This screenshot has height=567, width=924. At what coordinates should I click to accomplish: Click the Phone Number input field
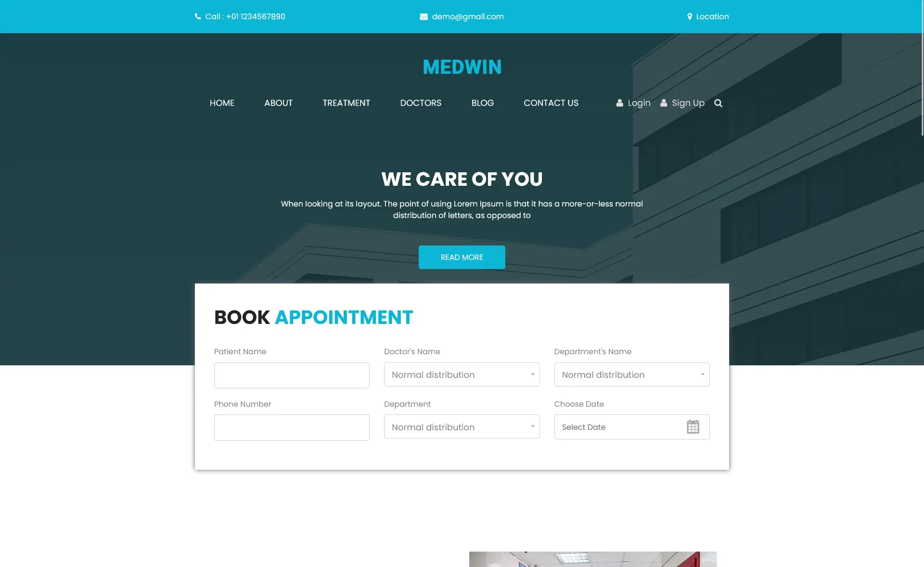[x=291, y=427]
